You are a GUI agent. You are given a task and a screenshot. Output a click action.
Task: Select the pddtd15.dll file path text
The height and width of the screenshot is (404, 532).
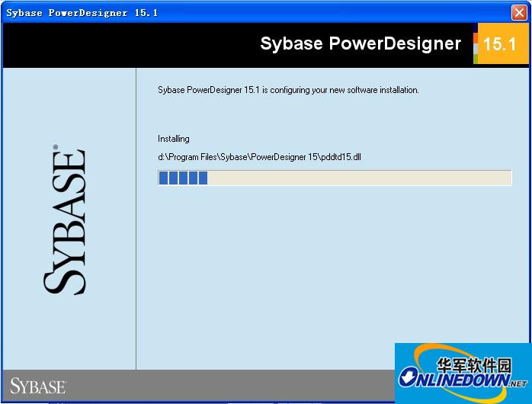(259, 157)
